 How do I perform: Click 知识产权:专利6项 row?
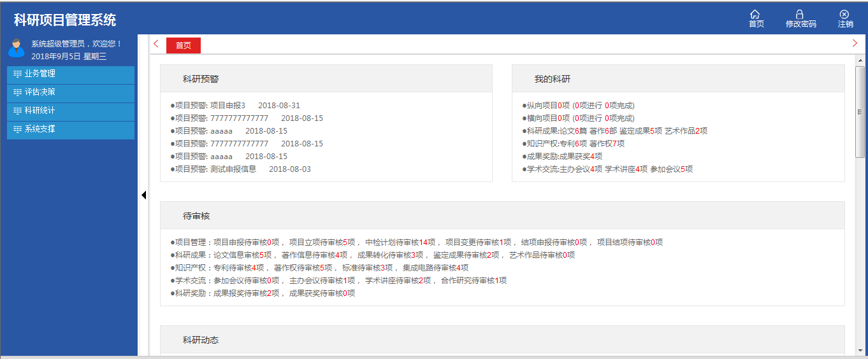[x=573, y=144]
